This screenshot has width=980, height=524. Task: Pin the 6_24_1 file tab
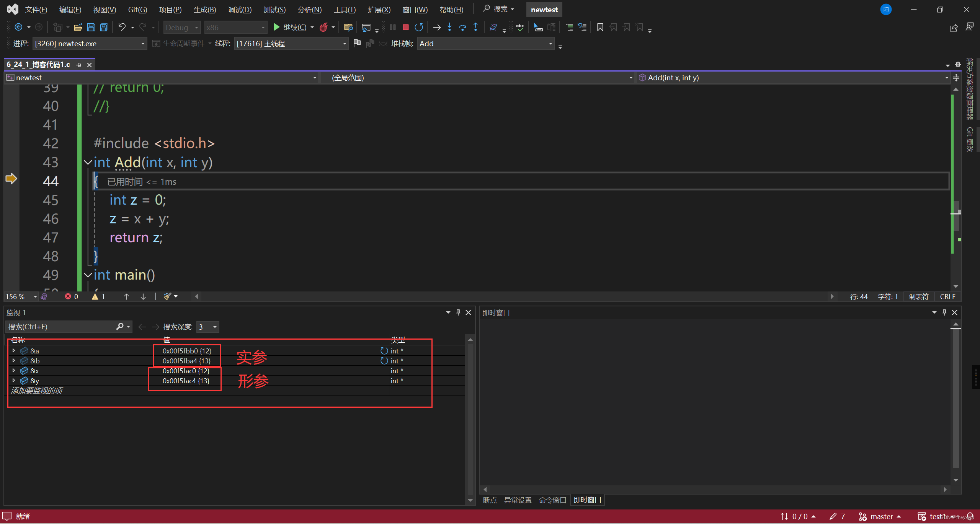(79, 65)
